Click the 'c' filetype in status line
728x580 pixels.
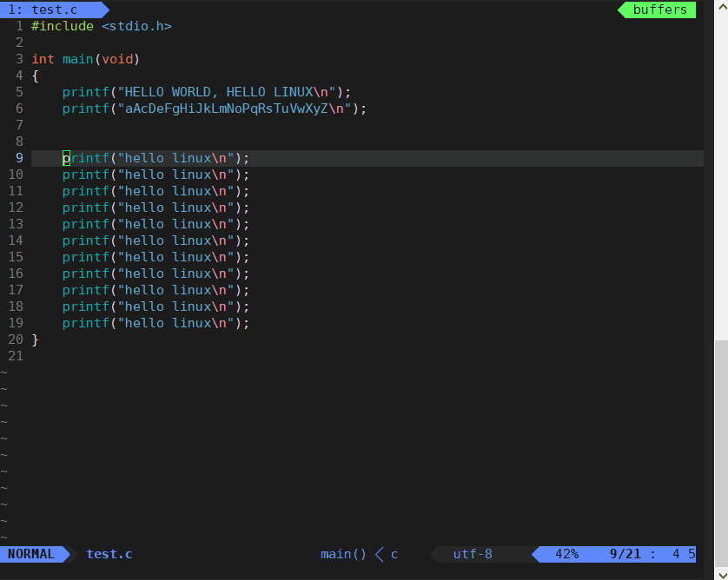coord(394,555)
